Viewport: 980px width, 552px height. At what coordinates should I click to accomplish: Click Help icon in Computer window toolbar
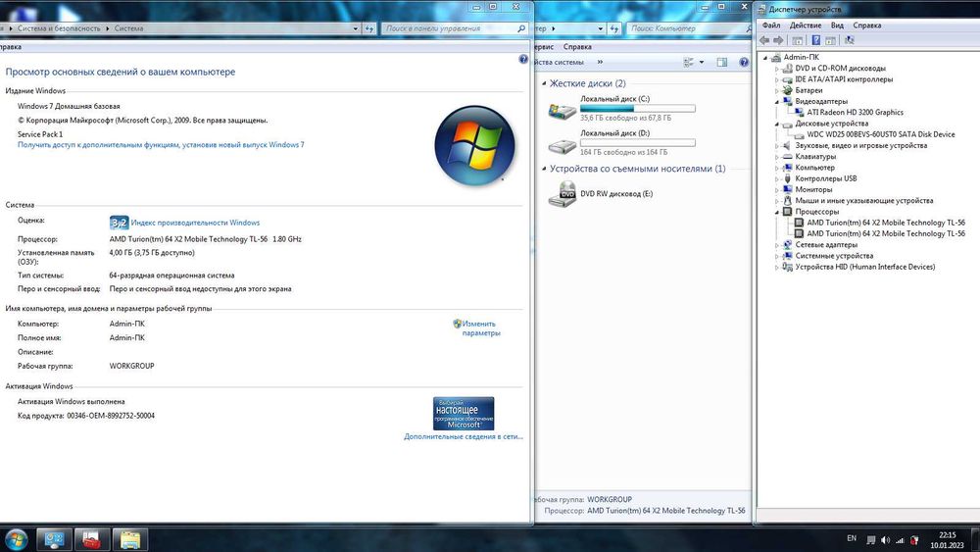pos(744,62)
